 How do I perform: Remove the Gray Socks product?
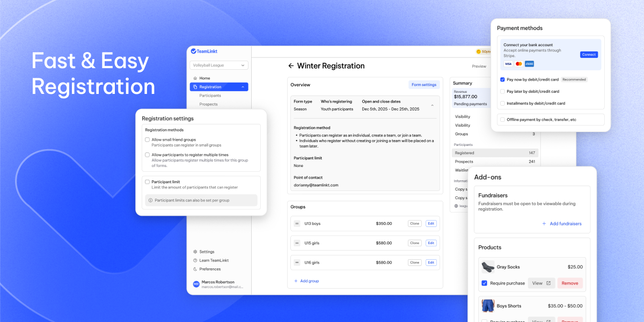tap(570, 283)
